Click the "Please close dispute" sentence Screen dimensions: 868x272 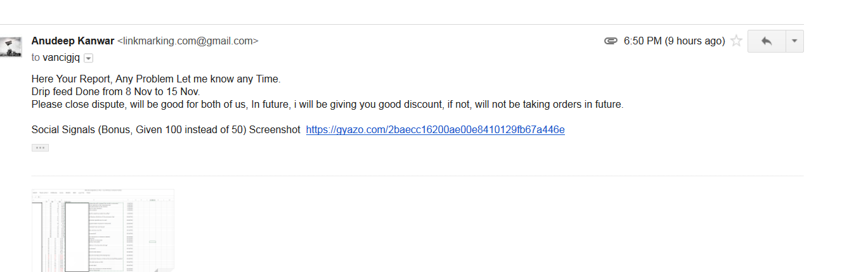(x=328, y=105)
